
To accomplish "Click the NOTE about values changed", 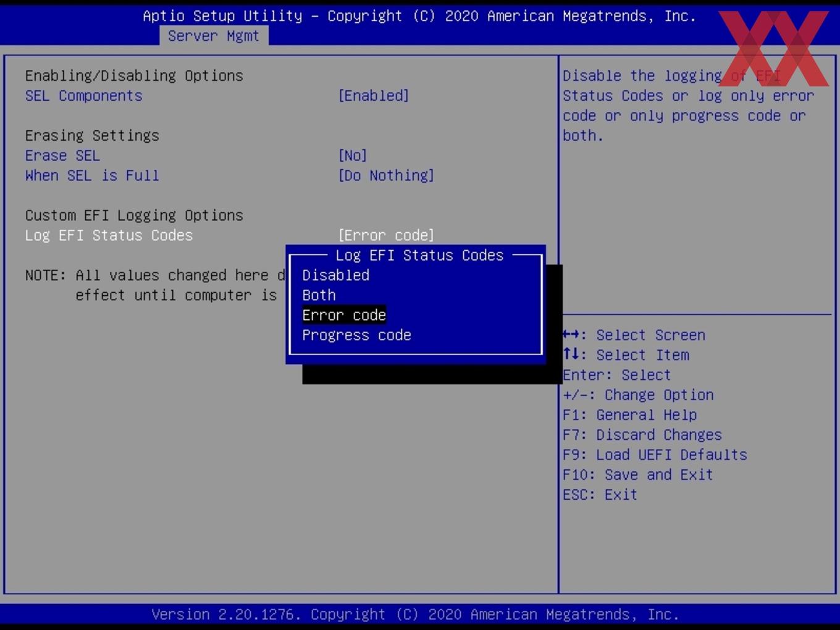I will (x=155, y=285).
